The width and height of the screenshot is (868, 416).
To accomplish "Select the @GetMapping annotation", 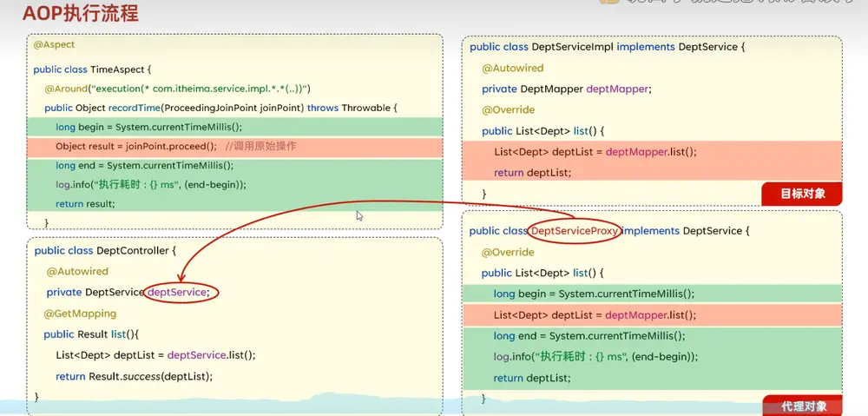I will click(x=80, y=314).
